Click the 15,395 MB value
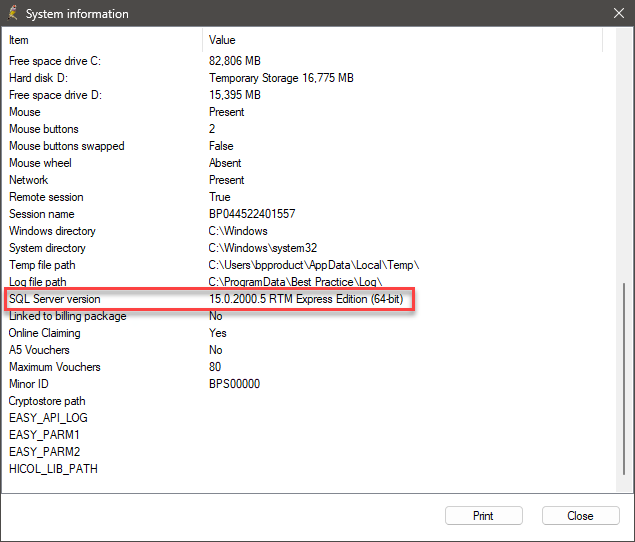 (x=234, y=95)
